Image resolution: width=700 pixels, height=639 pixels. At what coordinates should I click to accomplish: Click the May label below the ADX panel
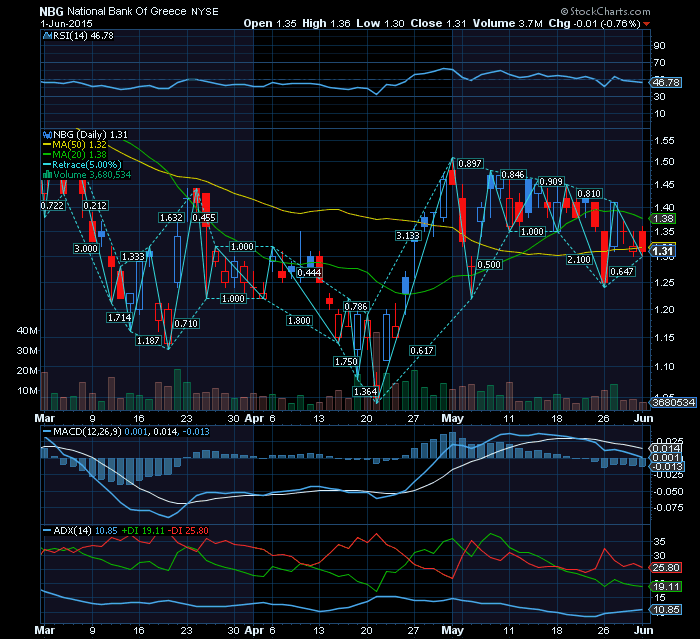click(x=452, y=630)
